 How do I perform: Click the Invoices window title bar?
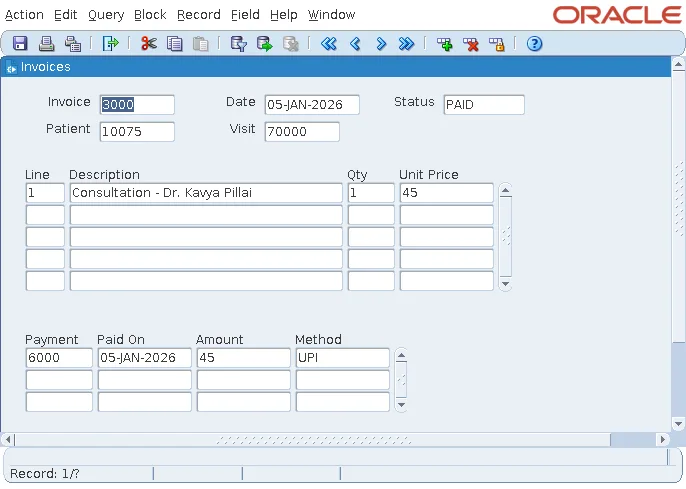[x=336, y=67]
